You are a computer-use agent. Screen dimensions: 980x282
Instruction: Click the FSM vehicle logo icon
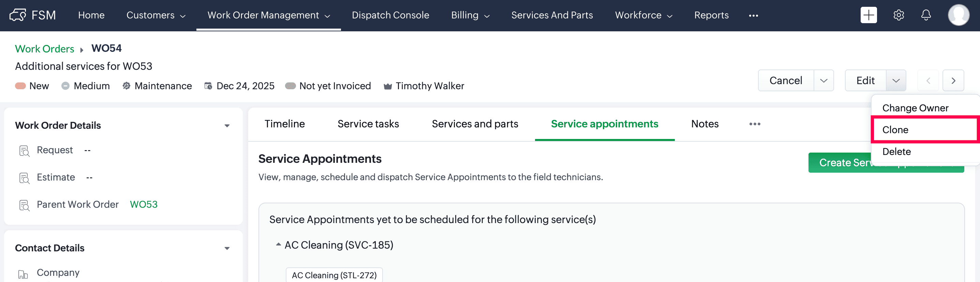point(17,15)
